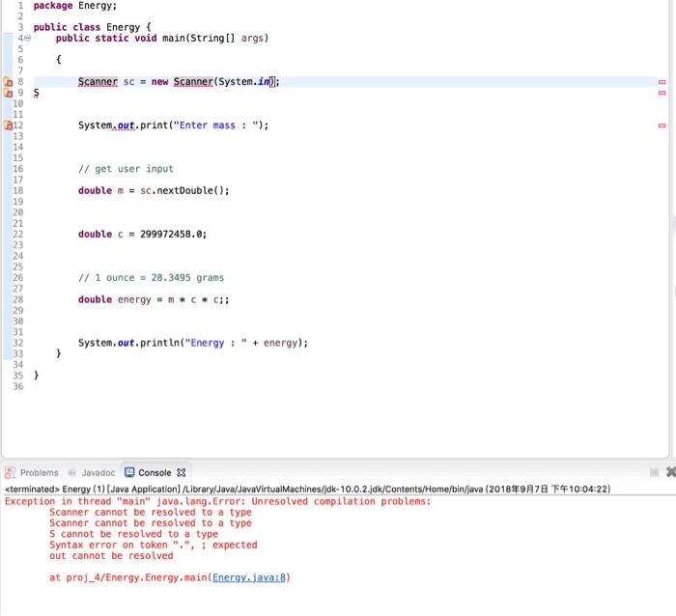Click console line "out cannot be resolved"
The width and height of the screenshot is (676, 616).
click(x=111, y=555)
